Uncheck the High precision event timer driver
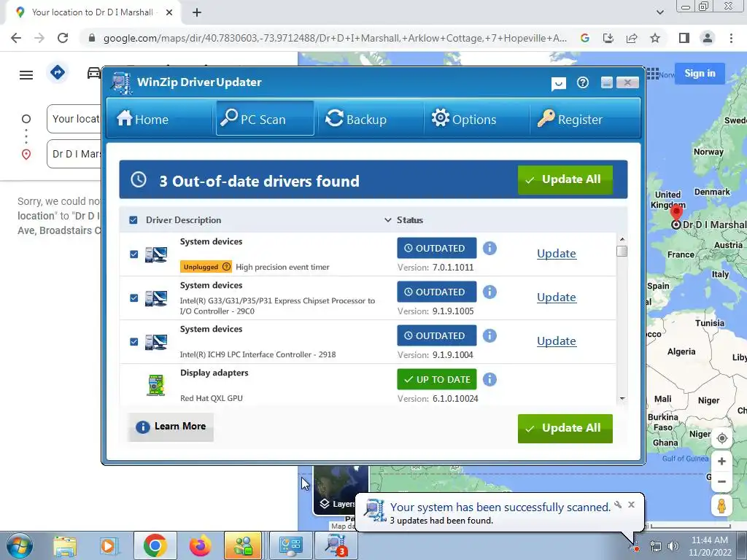Image resolution: width=747 pixels, height=560 pixels. click(134, 254)
